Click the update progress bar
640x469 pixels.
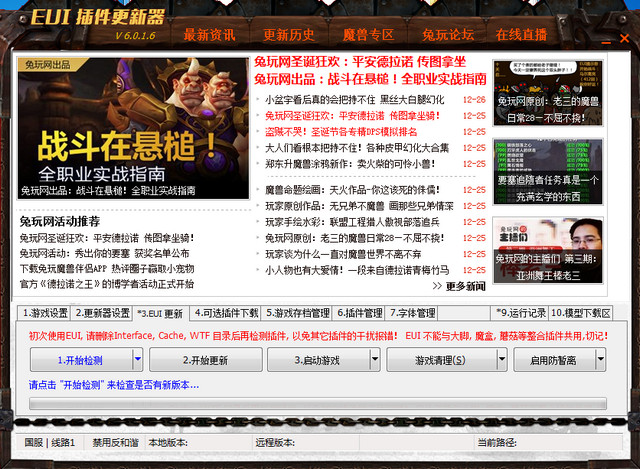[x=318, y=403]
